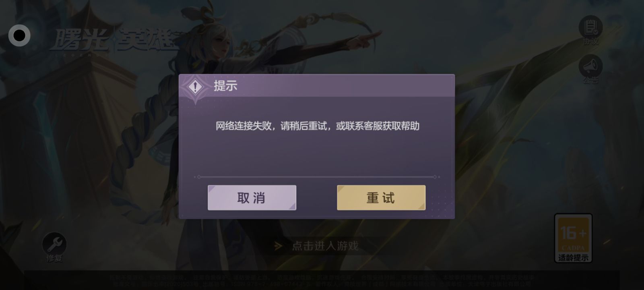
Task: Tap the 公告 text label
Action: pos(590,80)
